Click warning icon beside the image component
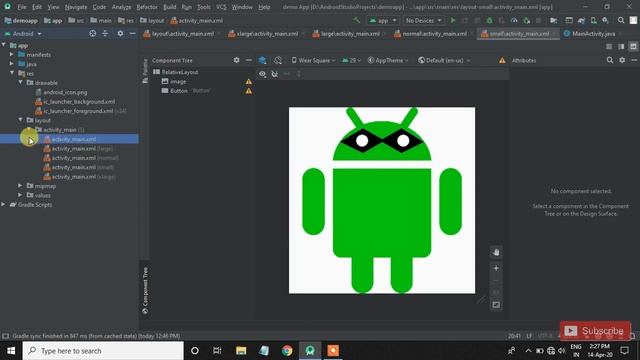640x360 pixels. tap(249, 82)
